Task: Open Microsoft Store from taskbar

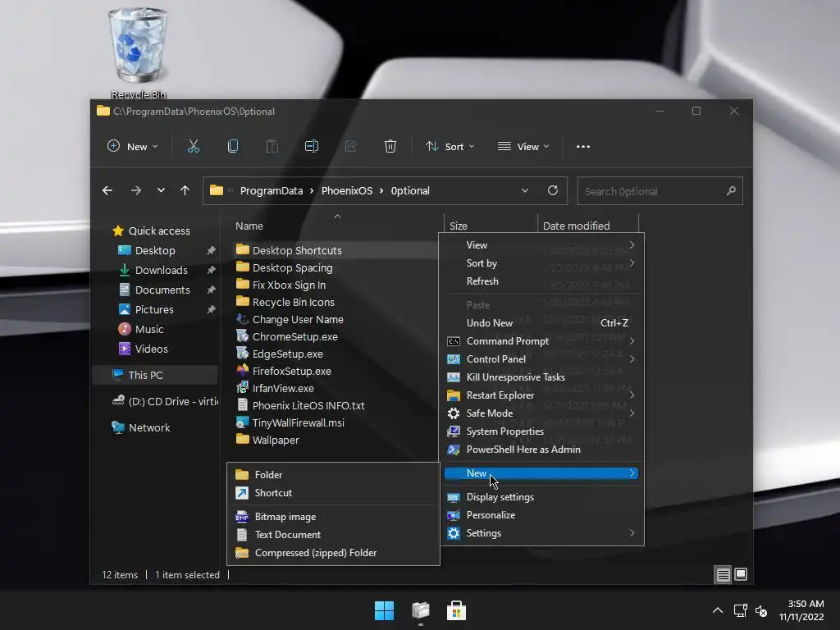Action: tap(456, 610)
